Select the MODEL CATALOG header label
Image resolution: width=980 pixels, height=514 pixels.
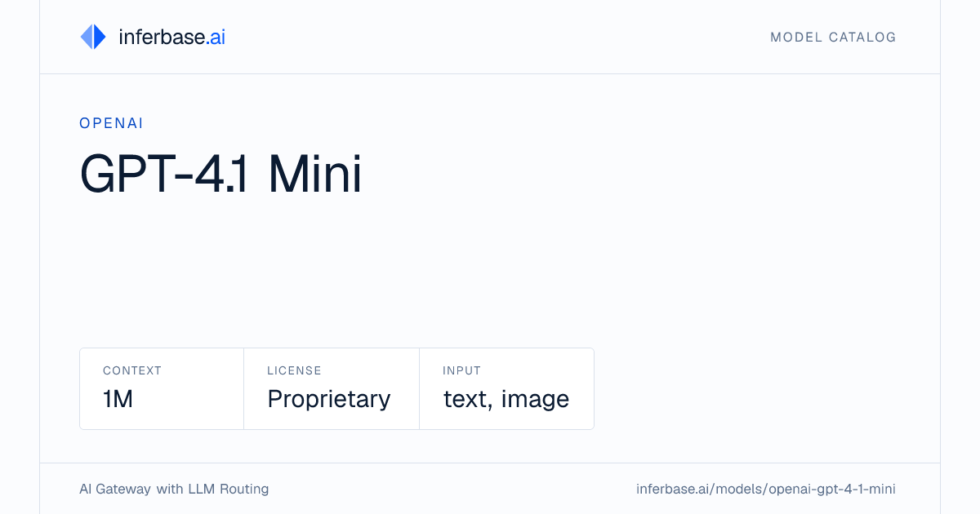click(833, 38)
